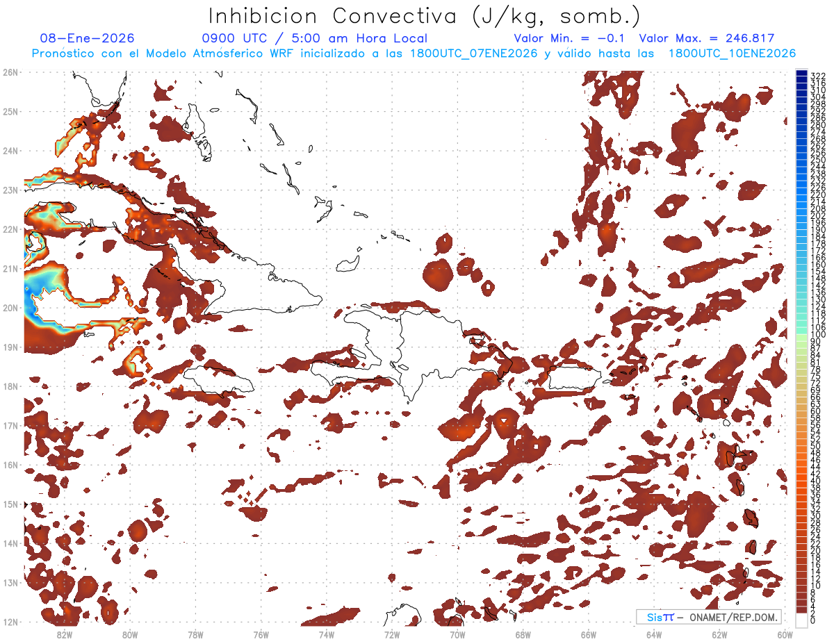Click the 60W longitude label

[785, 634]
